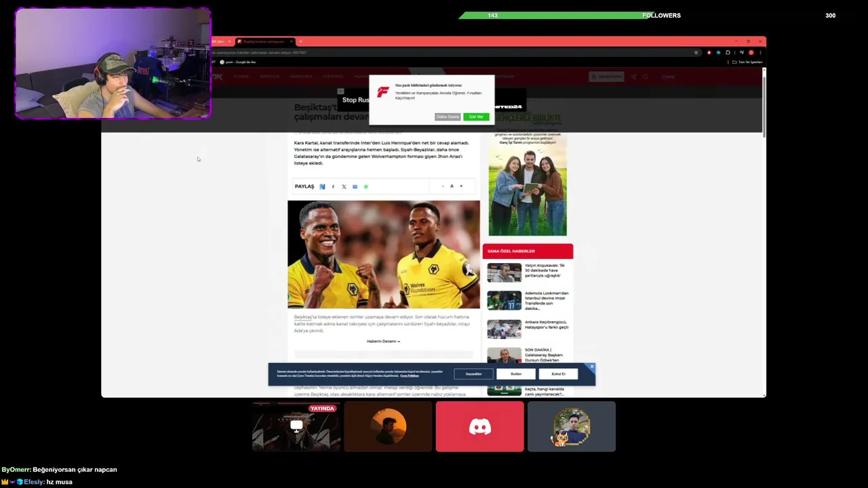Open cookie 'Seçenekler' options button
This screenshot has height=488, width=868.
473,373
